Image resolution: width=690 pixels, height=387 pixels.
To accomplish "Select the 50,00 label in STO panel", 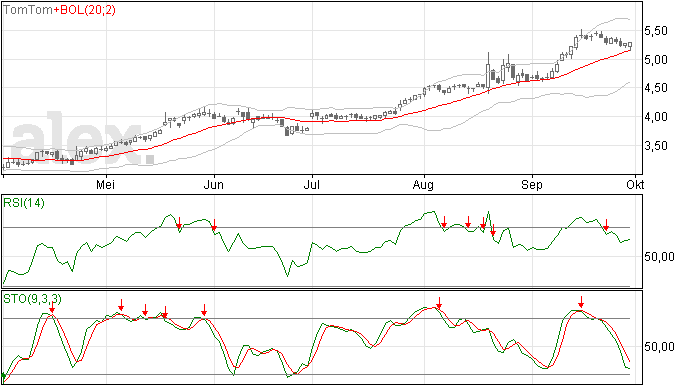I will click(x=659, y=347).
